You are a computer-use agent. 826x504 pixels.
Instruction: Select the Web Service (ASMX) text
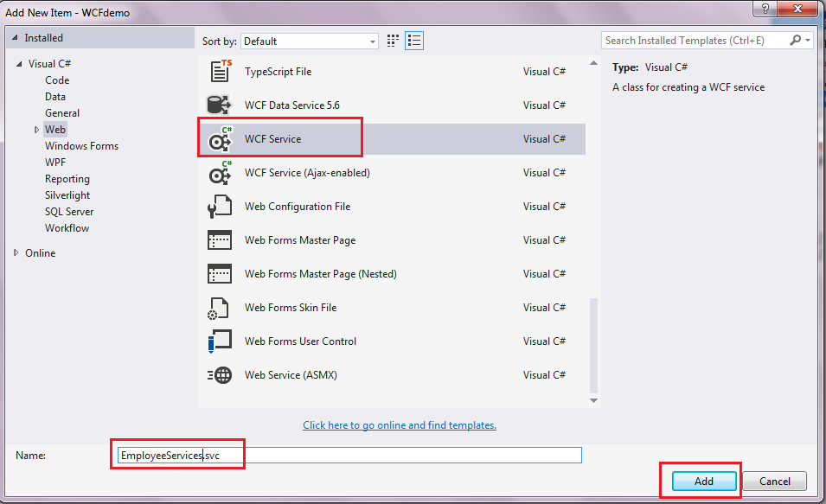click(x=291, y=375)
